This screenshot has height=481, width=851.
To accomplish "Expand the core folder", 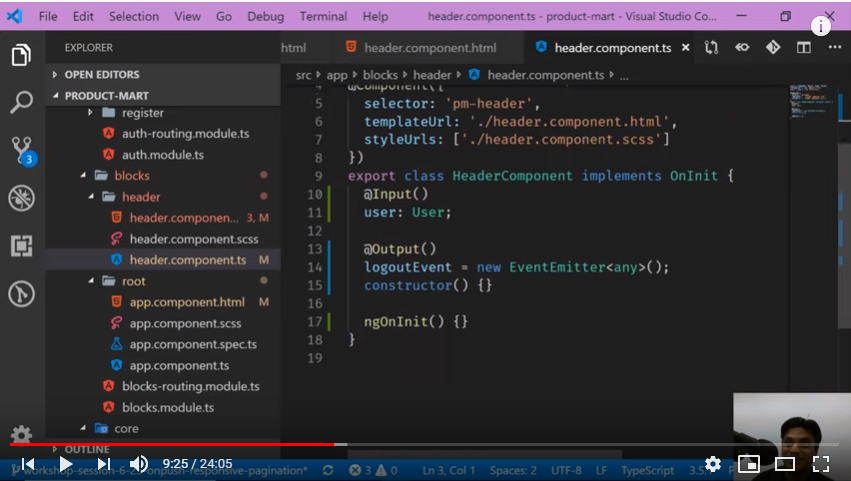I will [125, 428].
